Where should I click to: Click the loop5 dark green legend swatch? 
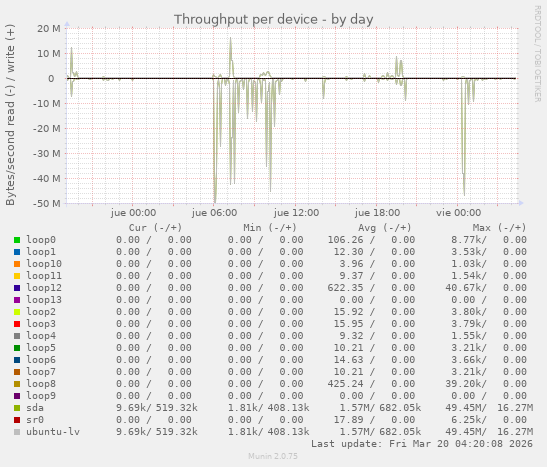pyautogui.click(x=17, y=348)
